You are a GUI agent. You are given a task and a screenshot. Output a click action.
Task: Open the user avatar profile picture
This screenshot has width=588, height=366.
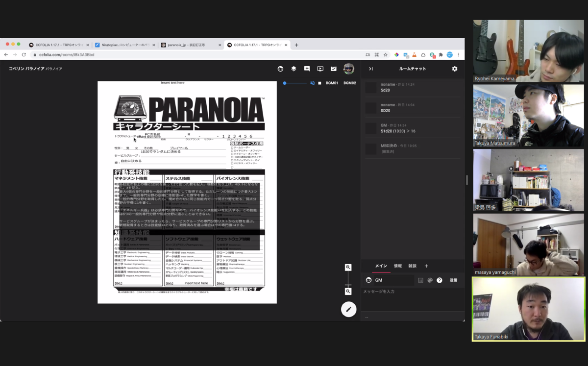(x=348, y=69)
